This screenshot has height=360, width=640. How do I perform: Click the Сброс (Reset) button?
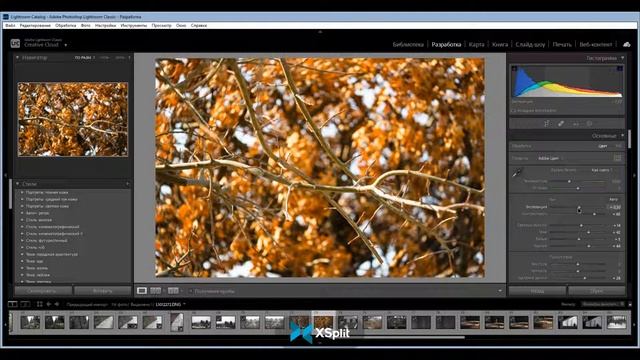596,291
